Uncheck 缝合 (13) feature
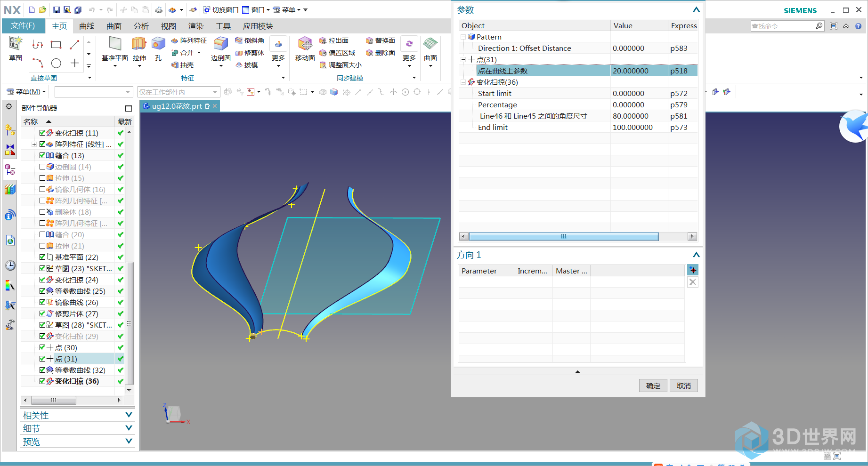 42,155
